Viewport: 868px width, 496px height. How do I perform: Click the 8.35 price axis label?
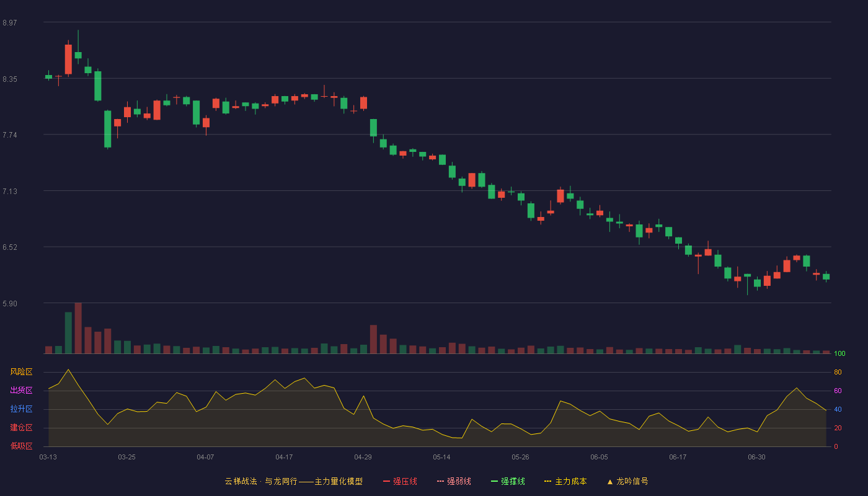(10, 79)
